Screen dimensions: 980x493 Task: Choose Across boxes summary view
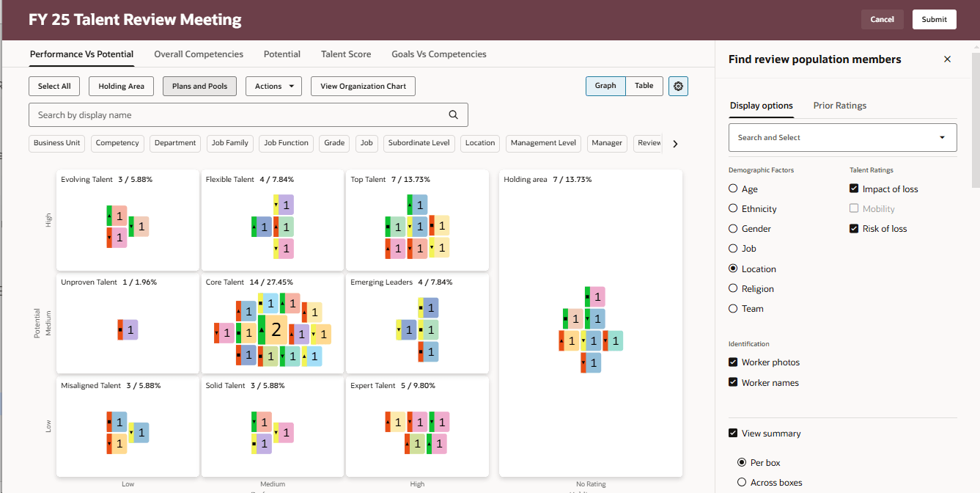pos(743,482)
